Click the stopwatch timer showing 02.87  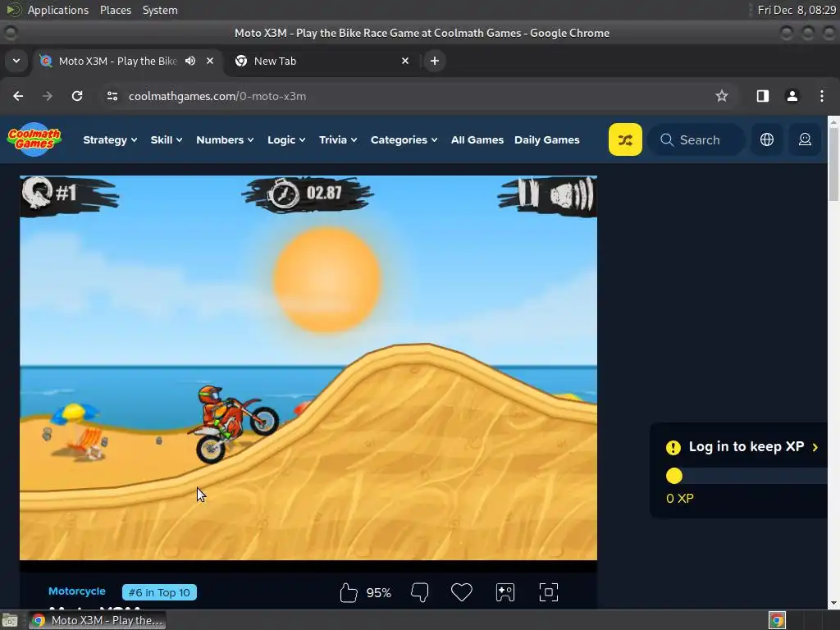pos(307,193)
